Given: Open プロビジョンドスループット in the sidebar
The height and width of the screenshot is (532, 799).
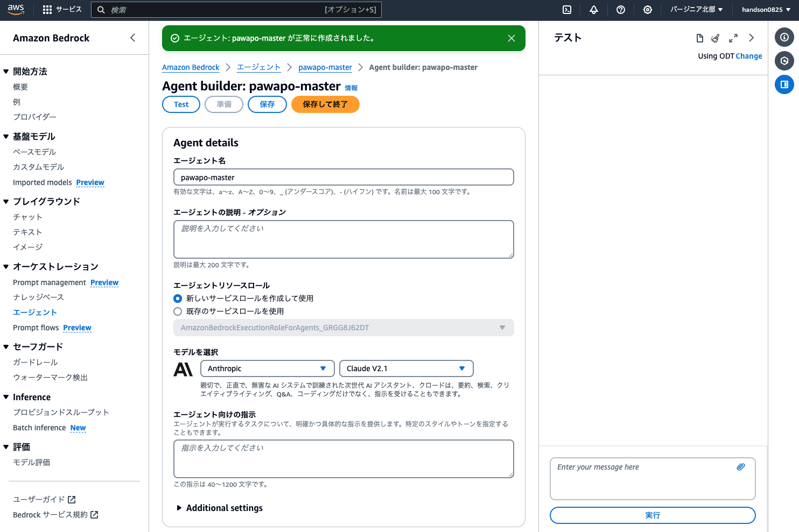Looking at the screenshot, I should (x=61, y=413).
